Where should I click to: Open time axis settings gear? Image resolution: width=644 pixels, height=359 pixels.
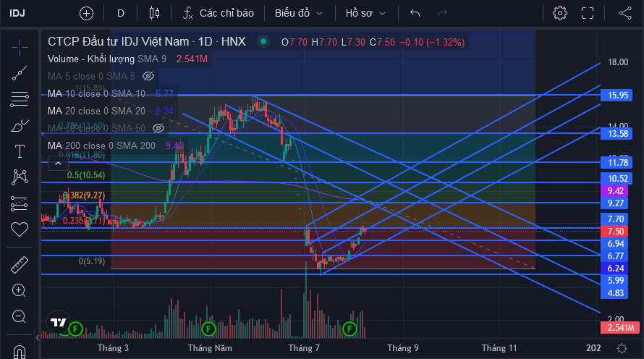click(x=622, y=349)
